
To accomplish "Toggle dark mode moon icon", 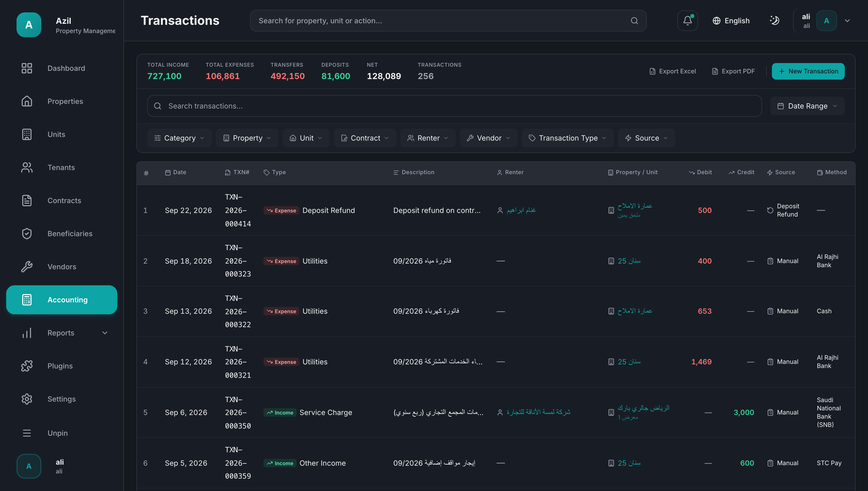I will (774, 21).
